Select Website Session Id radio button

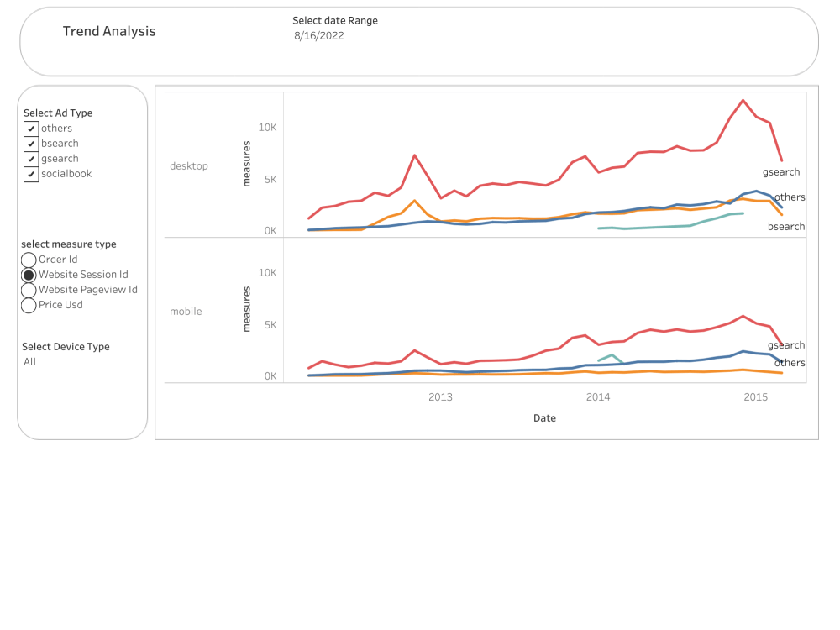coord(29,275)
